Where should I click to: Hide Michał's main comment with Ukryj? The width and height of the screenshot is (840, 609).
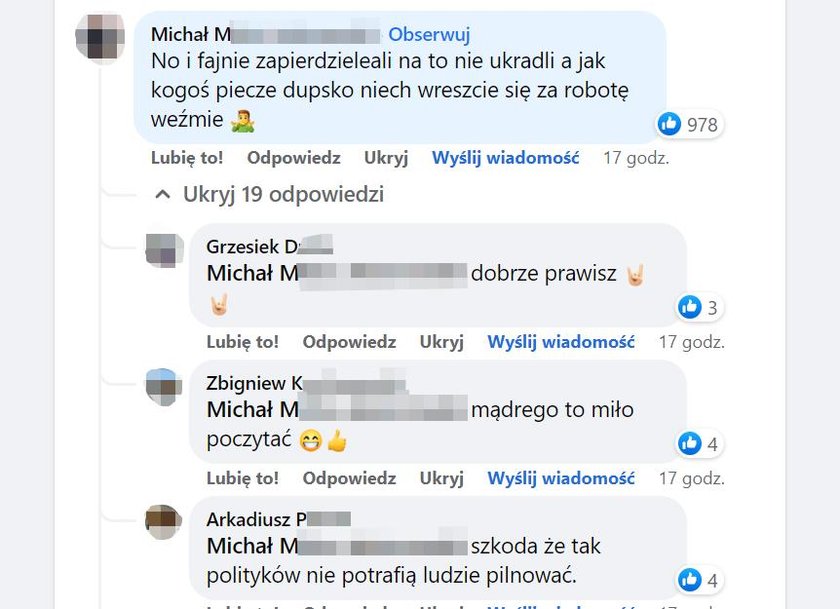[x=386, y=158]
